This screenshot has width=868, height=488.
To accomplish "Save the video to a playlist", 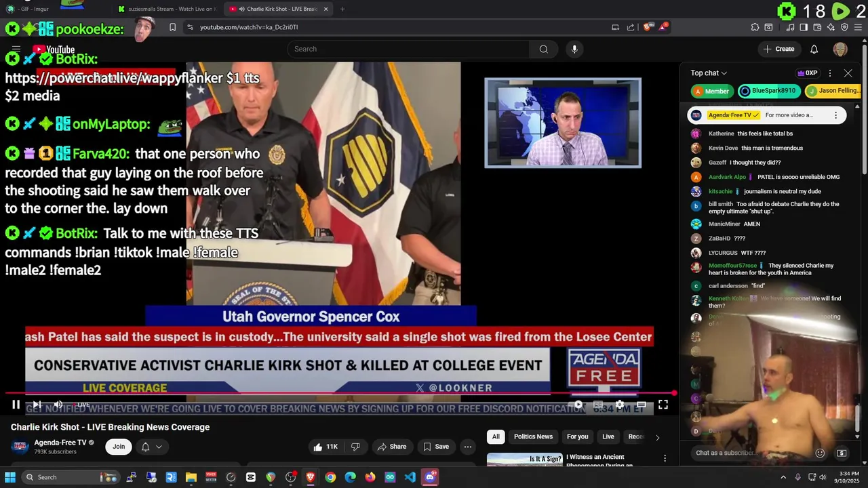I will pyautogui.click(x=436, y=447).
